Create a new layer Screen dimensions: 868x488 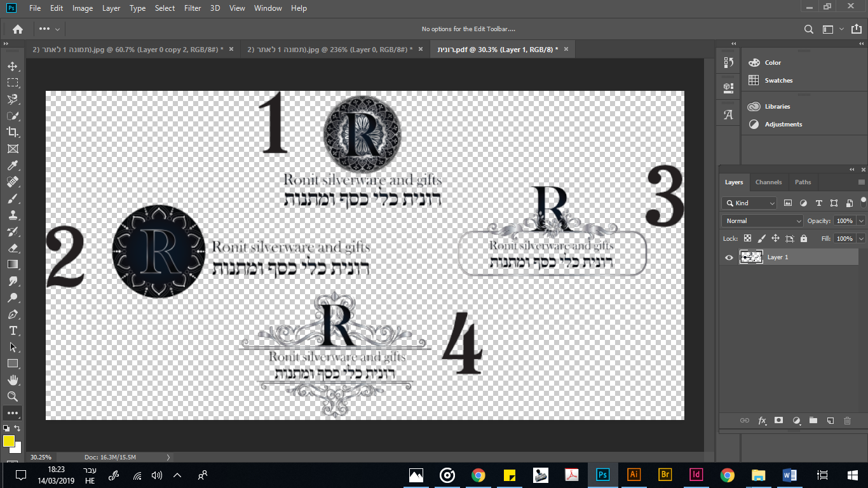pos(830,420)
